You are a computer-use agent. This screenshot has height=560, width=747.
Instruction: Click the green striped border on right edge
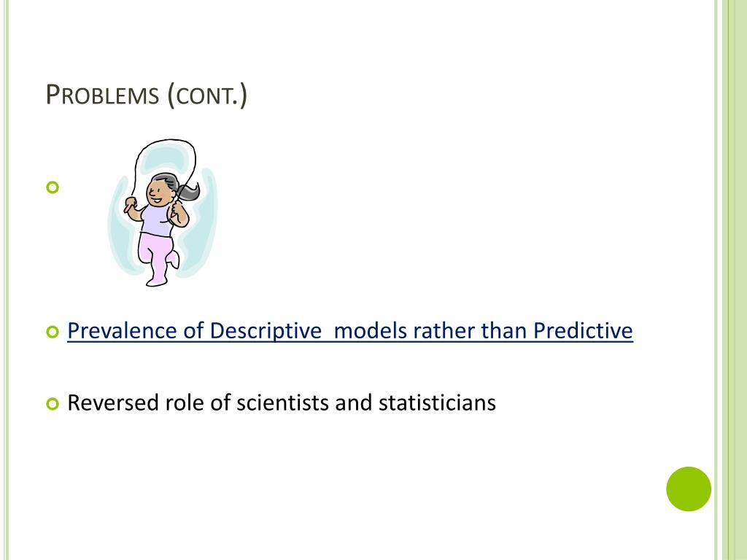[730, 280]
